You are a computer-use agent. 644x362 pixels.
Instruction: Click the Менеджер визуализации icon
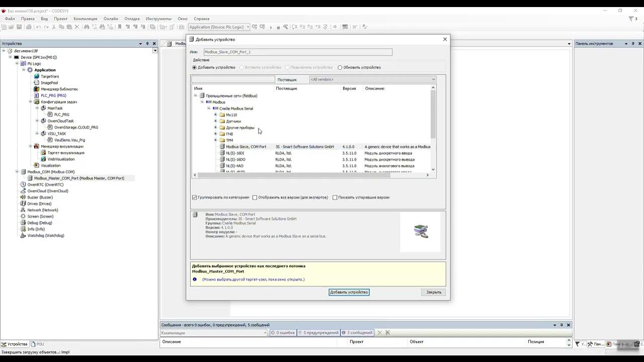[x=37, y=146]
